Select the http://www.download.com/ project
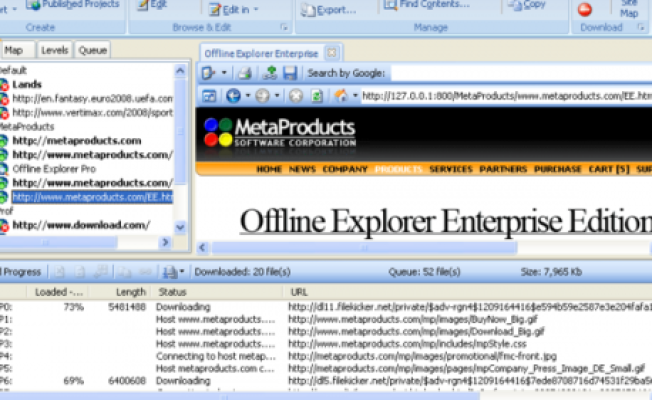The height and width of the screenshot is (400, 652). [x=81, y=225]
